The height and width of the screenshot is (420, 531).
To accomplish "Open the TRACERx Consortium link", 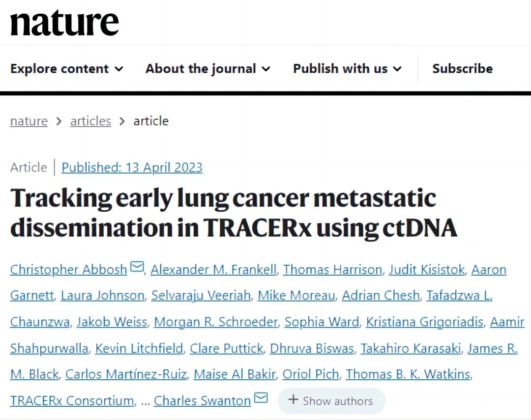I will pyautogui.click(x=72, y=401).
